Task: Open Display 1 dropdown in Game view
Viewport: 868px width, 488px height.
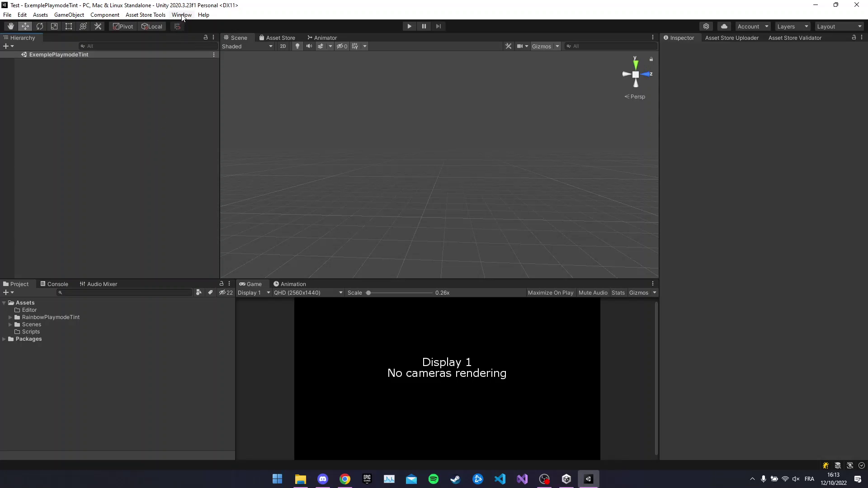Action: tap(254, 293)
